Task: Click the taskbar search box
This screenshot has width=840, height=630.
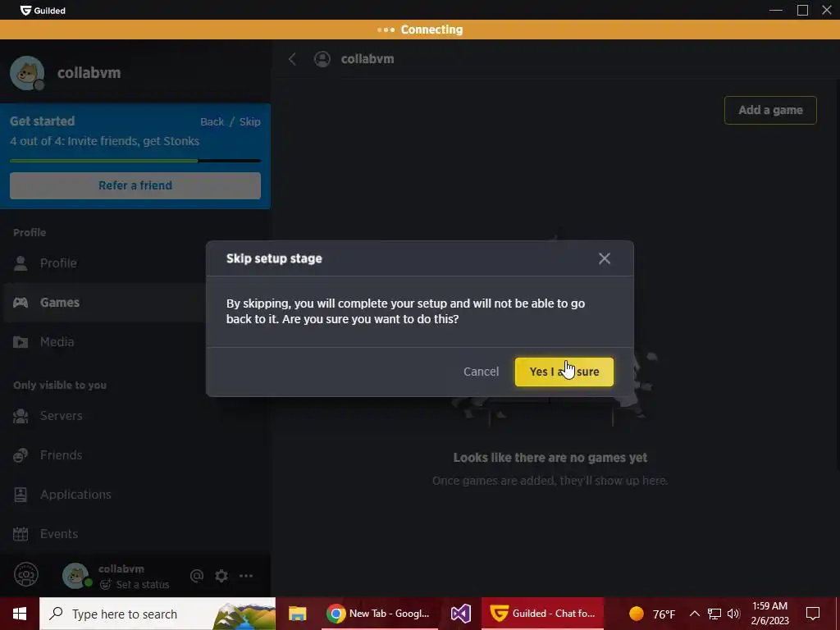Action: coord(157,614)
